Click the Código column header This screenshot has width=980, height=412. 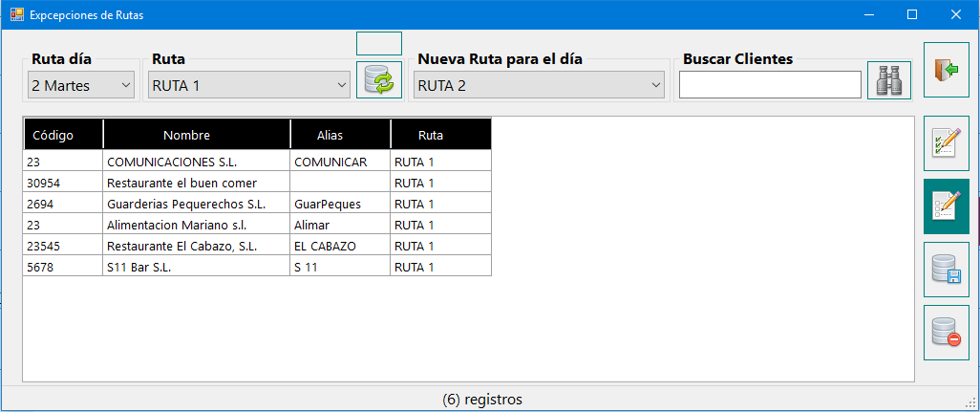(63, 135)
